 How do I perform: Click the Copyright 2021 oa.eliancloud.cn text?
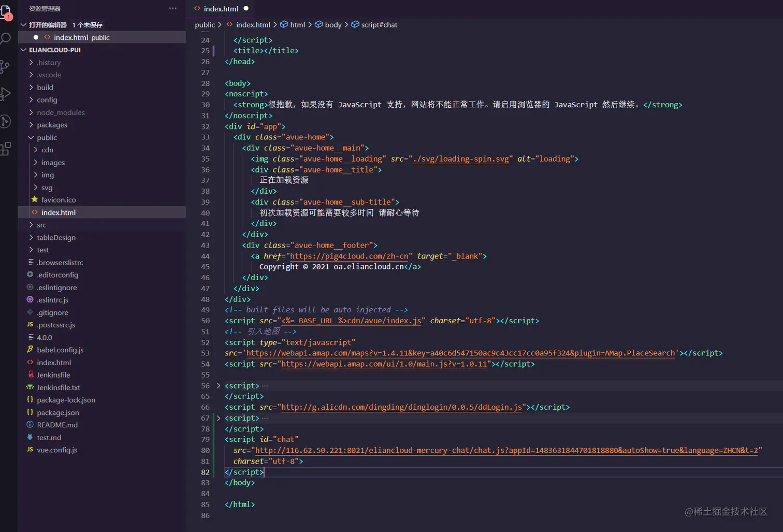[331, 267]
